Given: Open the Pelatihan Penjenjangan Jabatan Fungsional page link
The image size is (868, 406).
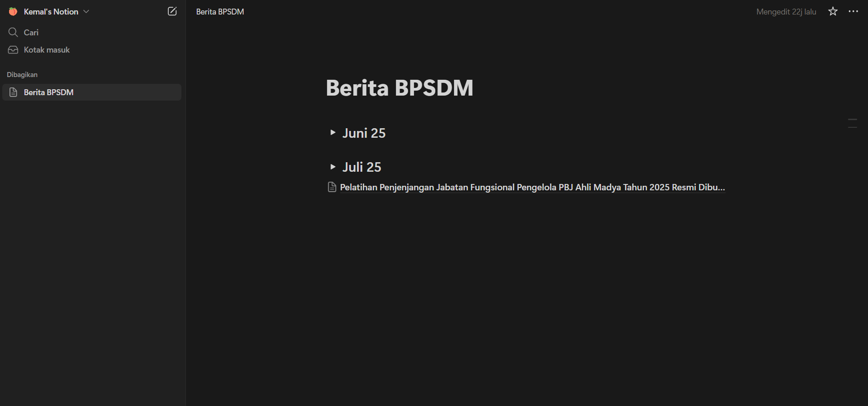Looking at the screenshot, I should (532, 187).
